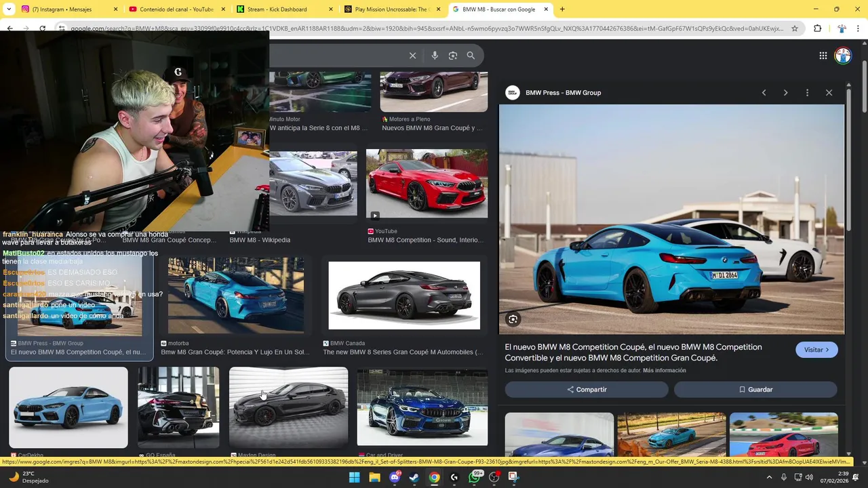The image size is (868, 488).
Task: Click the address bar URL field
Action: (427, 28)
